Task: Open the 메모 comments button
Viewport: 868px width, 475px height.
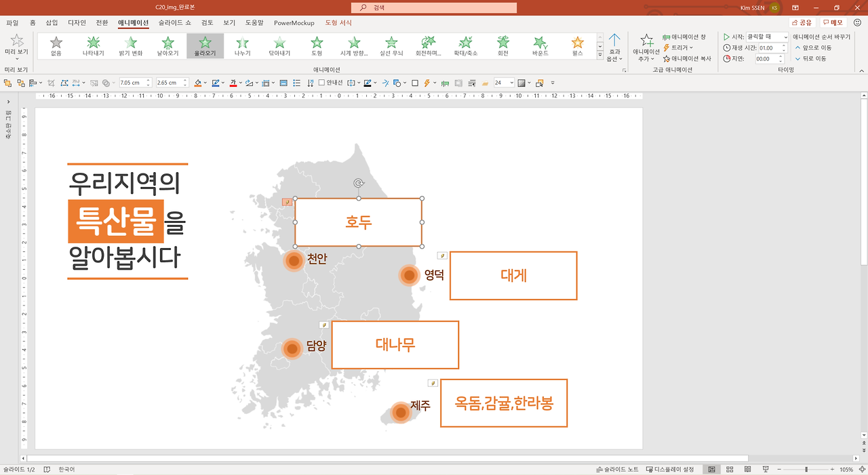Action: click(x=832, y=22)
